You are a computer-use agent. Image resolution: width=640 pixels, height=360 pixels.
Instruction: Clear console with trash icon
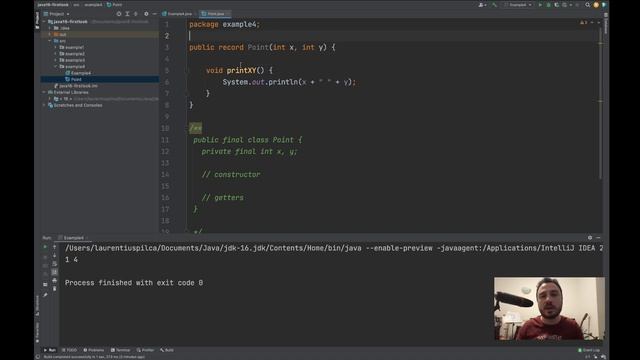click(54, 289)
